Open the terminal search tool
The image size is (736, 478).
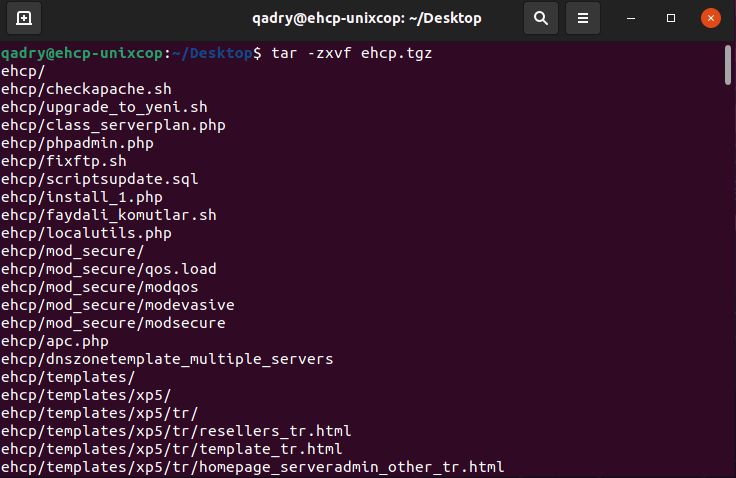coord(541,18)
